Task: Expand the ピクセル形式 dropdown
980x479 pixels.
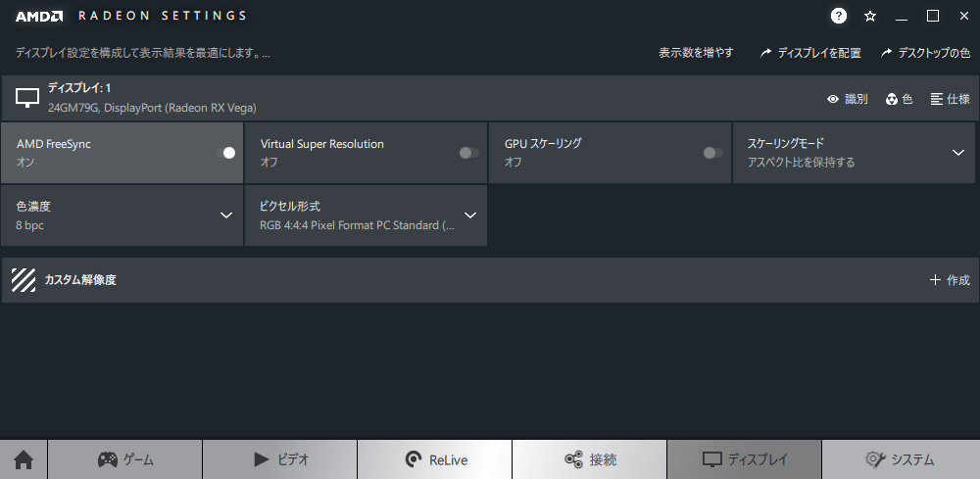Action: (x=469, y=216)
